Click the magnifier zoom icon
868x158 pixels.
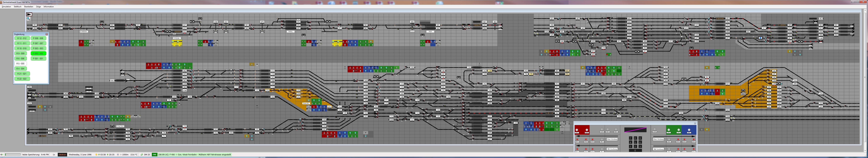click(28, 19)
